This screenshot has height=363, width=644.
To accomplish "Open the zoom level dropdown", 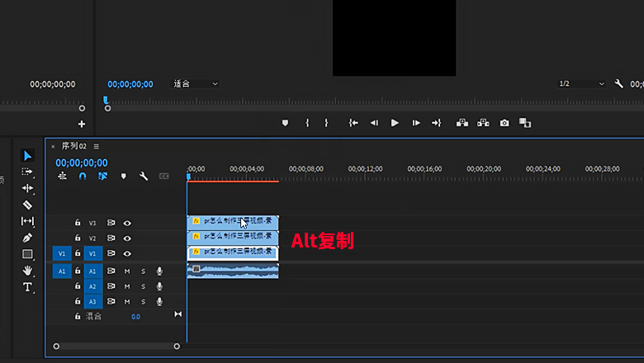I will [196, 84].
